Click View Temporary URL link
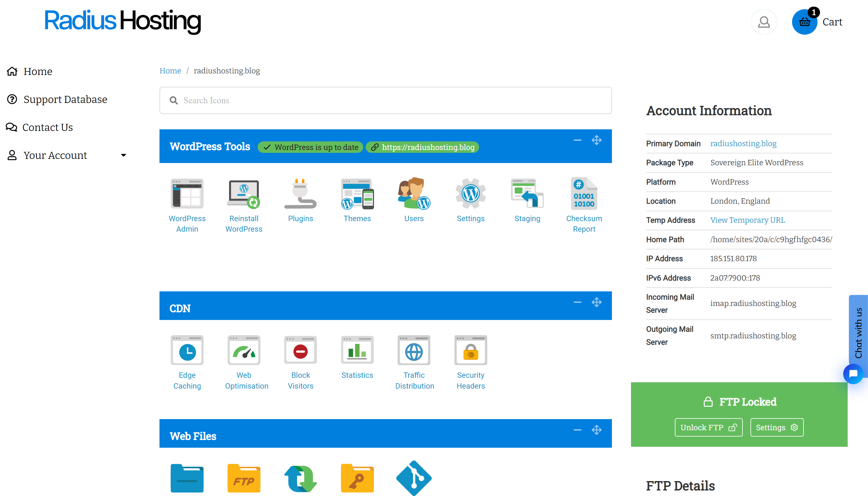 point(748,220)
